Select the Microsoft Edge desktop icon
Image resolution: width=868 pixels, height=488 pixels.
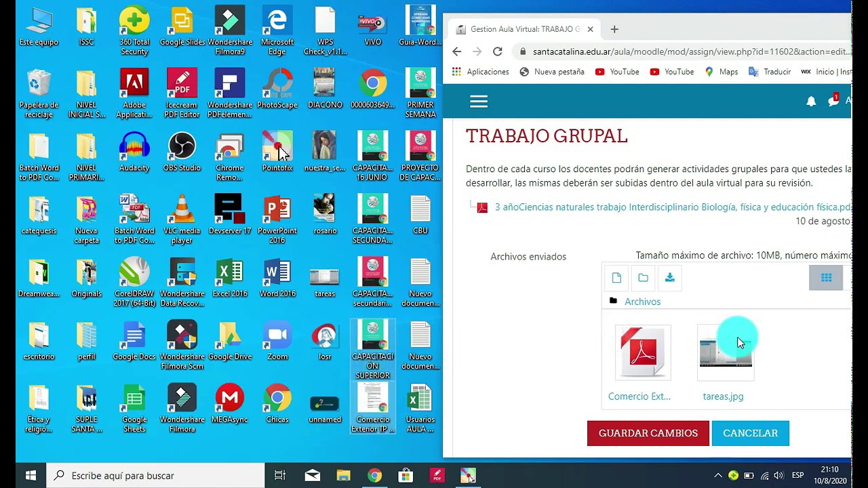tap(277, 30)
